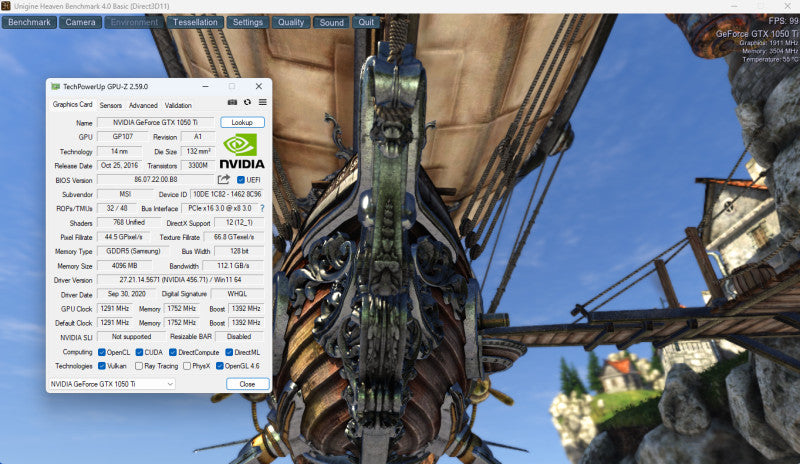Toggle the OpenCL checkbox

point(102,352)
